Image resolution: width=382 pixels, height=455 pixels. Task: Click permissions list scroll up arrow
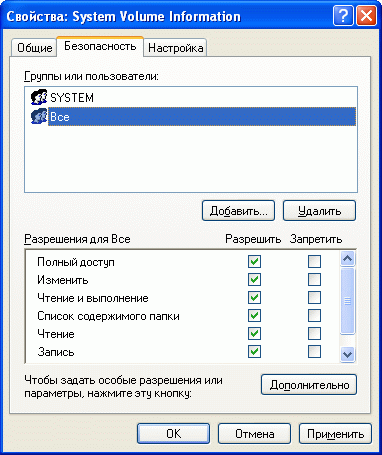(x=347, y=258)
